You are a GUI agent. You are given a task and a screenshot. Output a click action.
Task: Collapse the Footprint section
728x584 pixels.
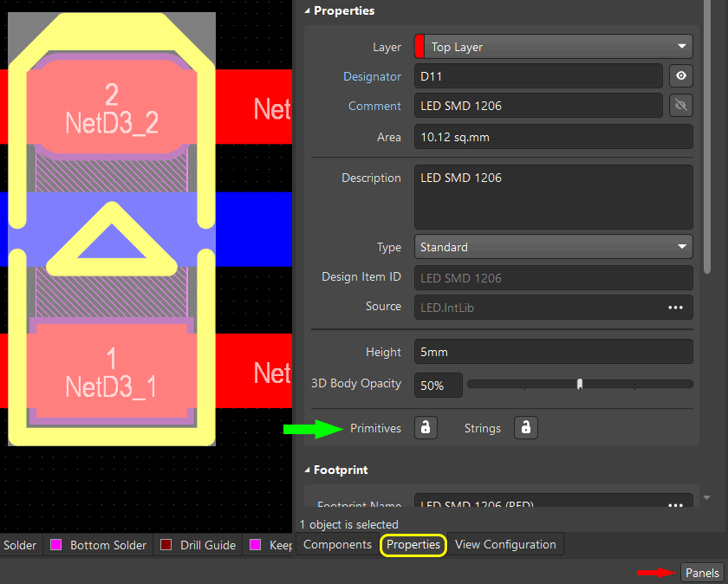307,470
